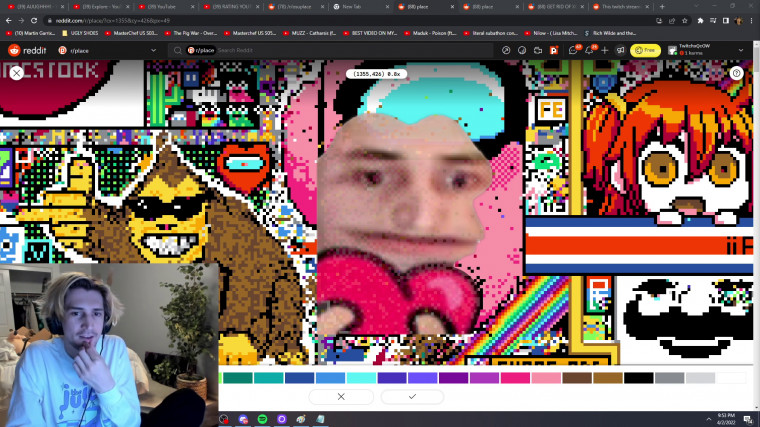The height and width of the screenshot is (427, 760).
Task: Switch to the /r/osuplace tab
Action: point(295,7)
